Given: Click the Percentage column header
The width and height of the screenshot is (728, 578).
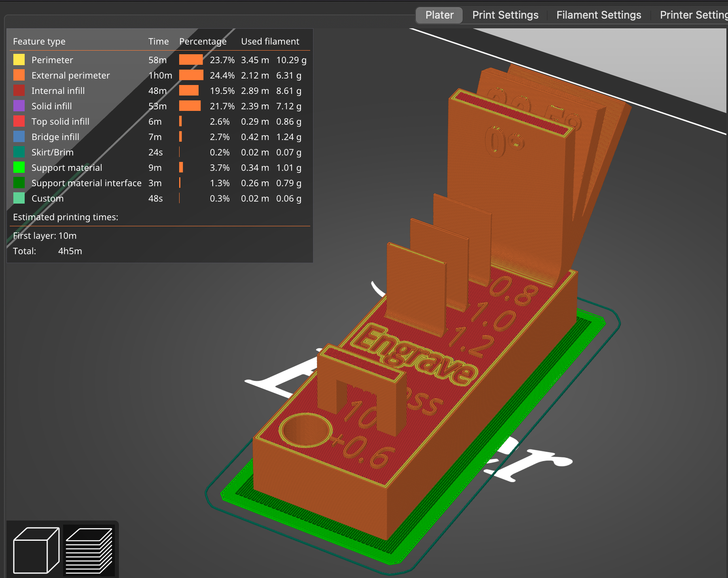Looking at the screenshot, I should [x=203, y=41].
